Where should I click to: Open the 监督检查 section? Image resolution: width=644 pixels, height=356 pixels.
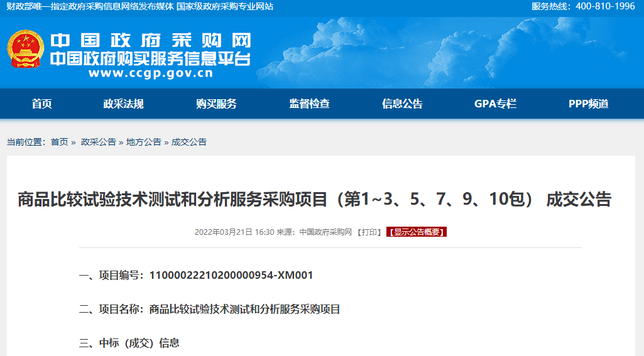click(309, 104)
